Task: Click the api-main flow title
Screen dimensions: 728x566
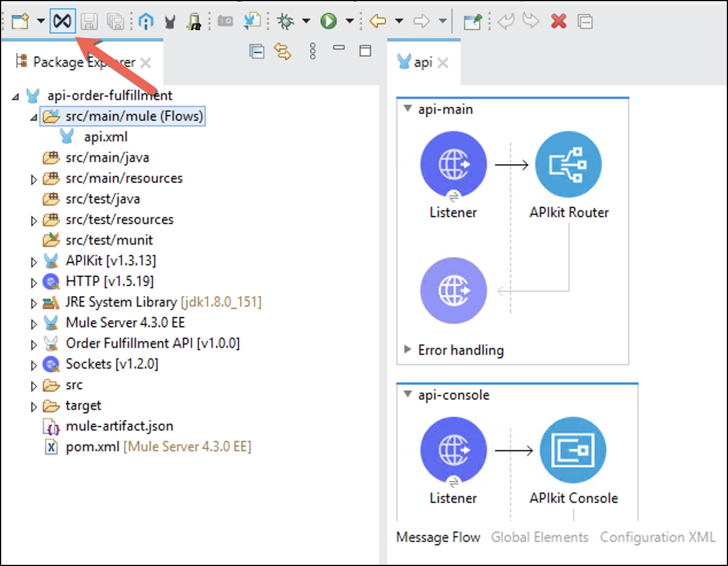Action: pyautogui.click(x=446, y=109)
